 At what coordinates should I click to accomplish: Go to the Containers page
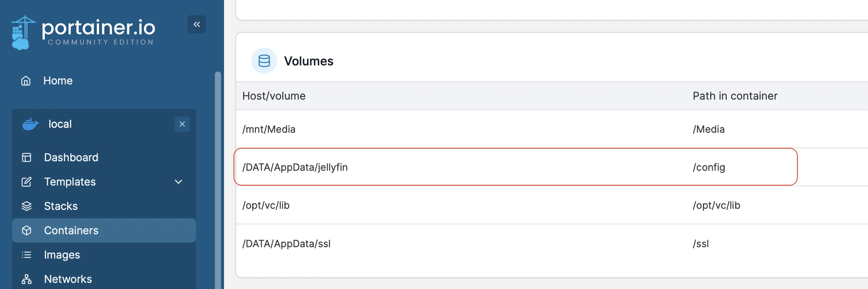click(x=71, y=230)
